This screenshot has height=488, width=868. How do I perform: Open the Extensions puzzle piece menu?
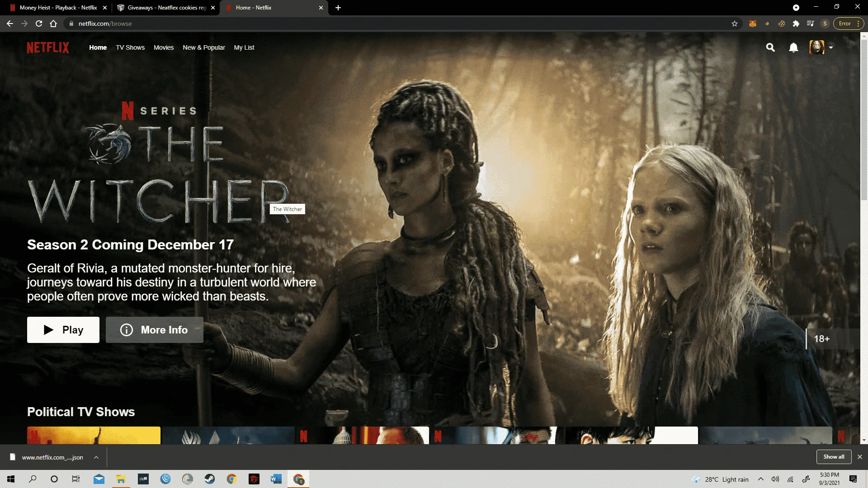796,23
